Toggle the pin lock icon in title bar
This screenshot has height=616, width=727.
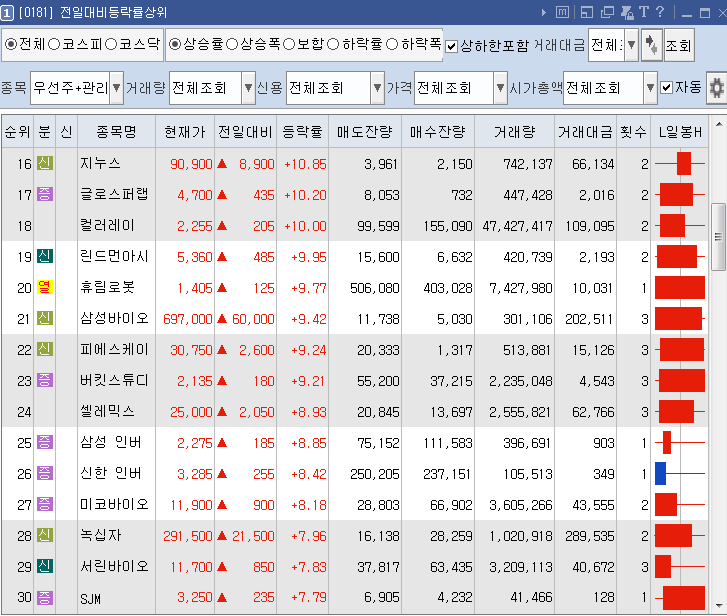(627, 13)
